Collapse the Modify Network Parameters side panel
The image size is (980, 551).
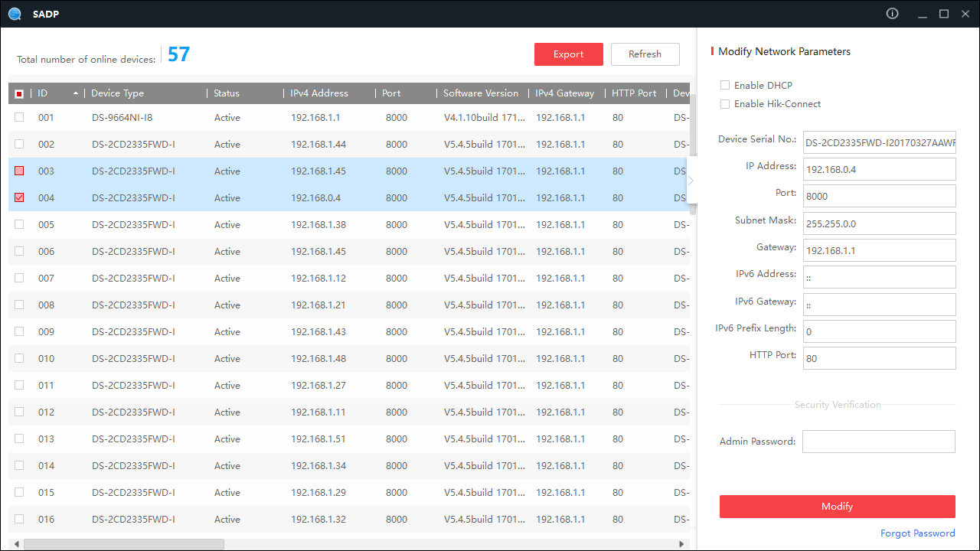coord(691,181)
